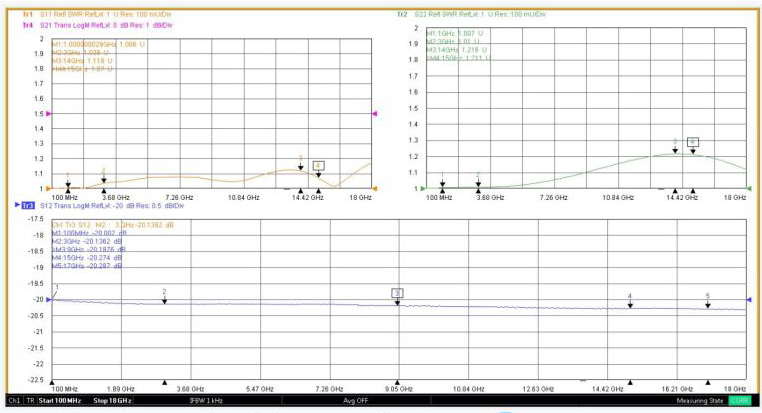
Task: Click the Measuring State status label
Action: pos(696,402)
